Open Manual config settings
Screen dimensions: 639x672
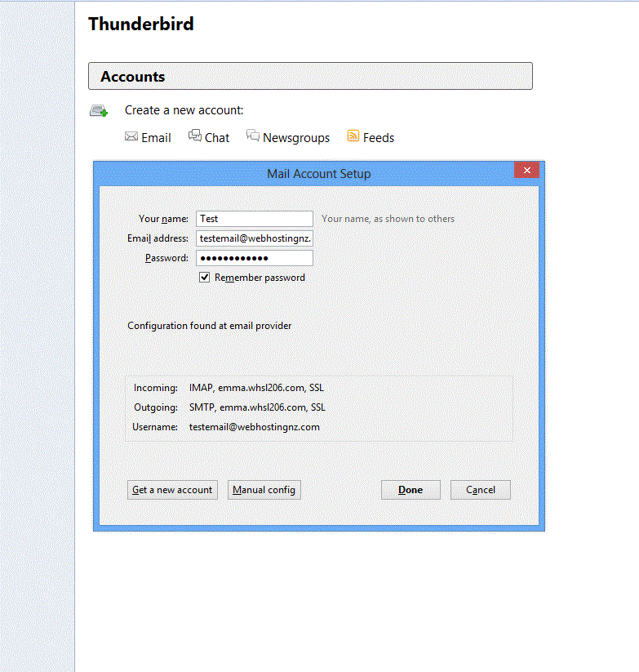tap(264, 490)
